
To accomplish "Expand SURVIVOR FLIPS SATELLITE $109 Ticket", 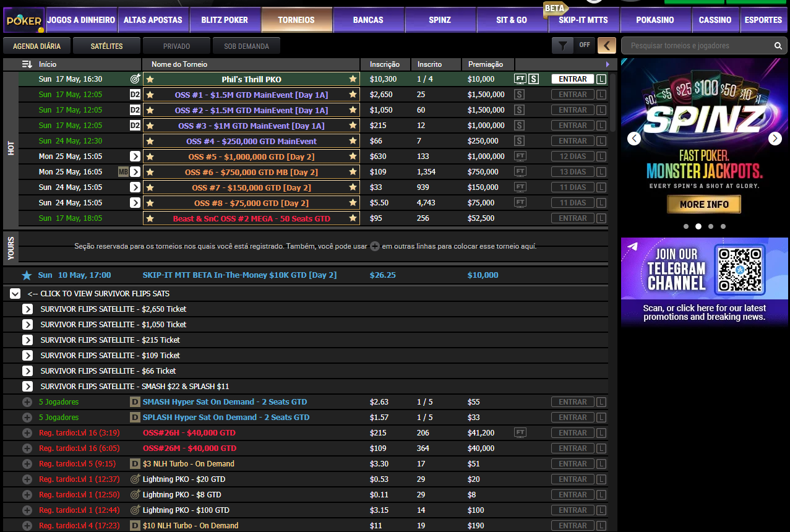I will pos(27,356).
